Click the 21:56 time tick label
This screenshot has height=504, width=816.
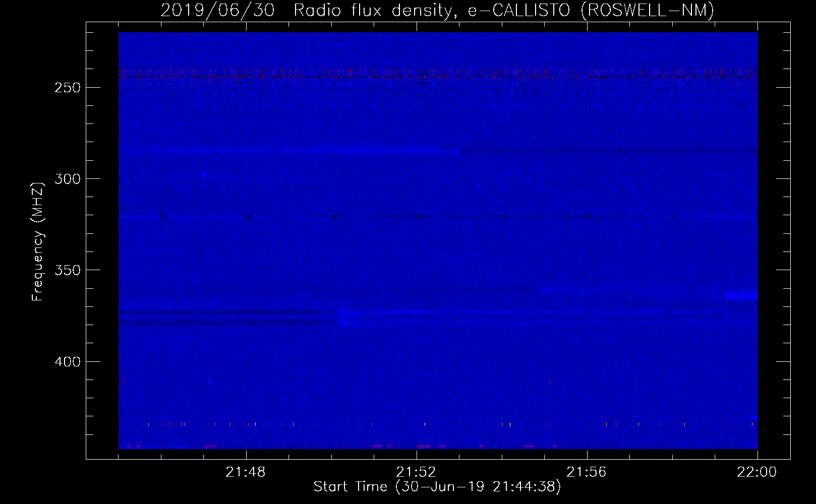click(587, 472)
